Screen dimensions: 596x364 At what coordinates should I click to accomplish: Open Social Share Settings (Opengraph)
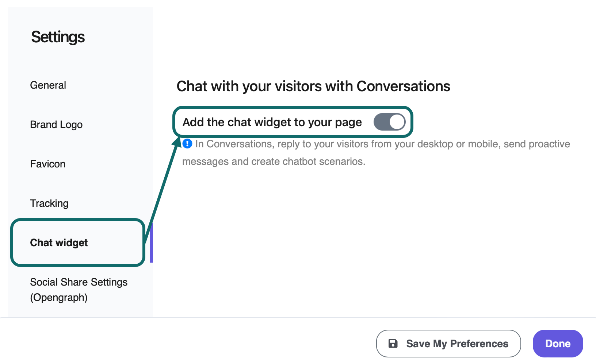79,289
